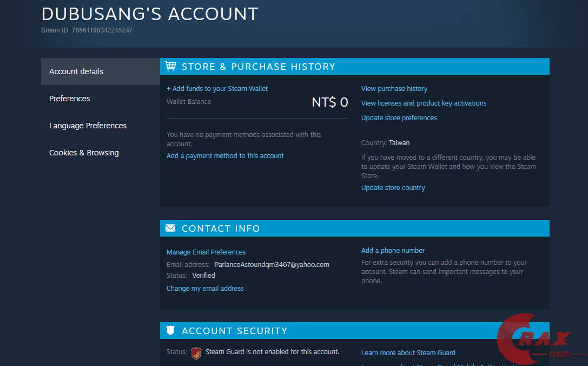The width and height of the screenshot is (588, 366).
Task: Click the red Steam Guard status badge
Action: pyautogui.click(x=196, y=353)
